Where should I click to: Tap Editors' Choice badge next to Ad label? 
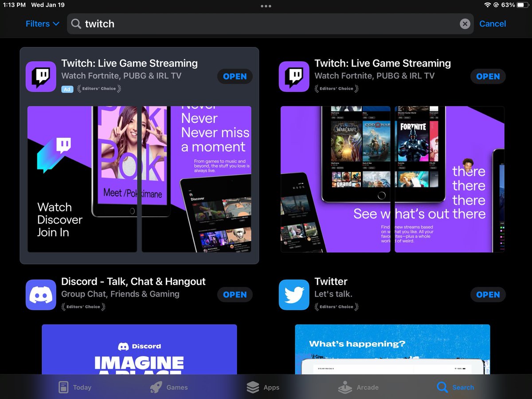click(x=99, y=89)
